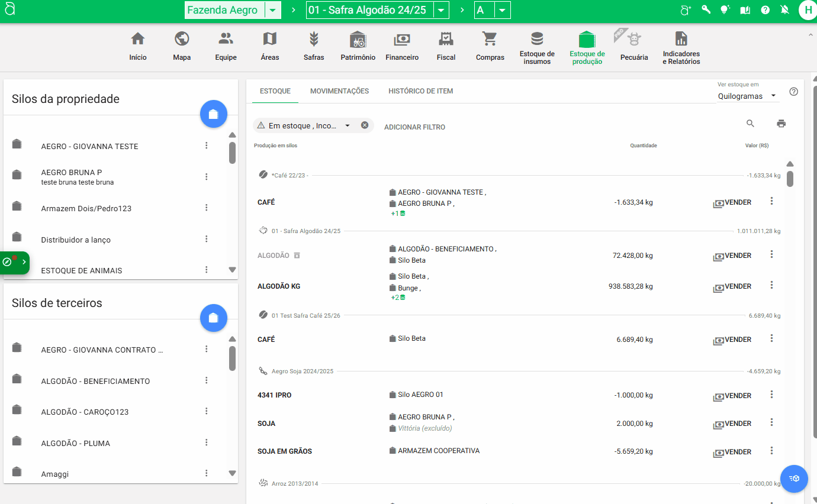
Task: Open options menu for Armazem Dois/Pedro123
Action: (x=207, y=208)
